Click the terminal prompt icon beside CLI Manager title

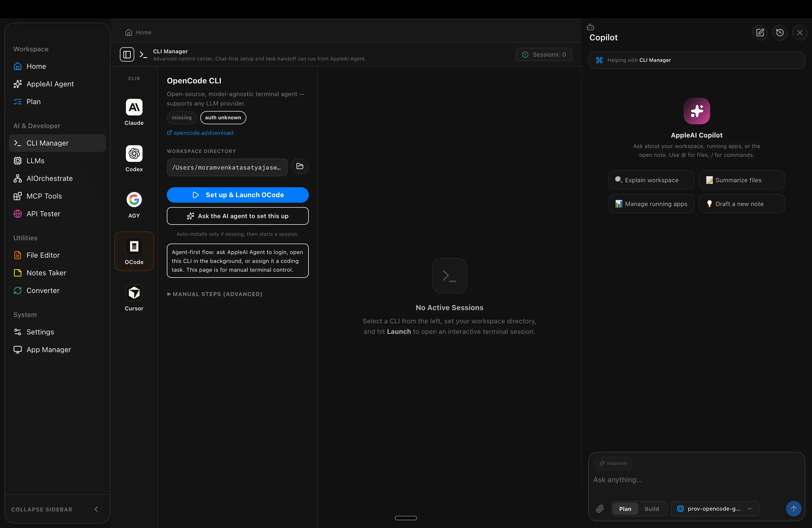click(143, 55)
